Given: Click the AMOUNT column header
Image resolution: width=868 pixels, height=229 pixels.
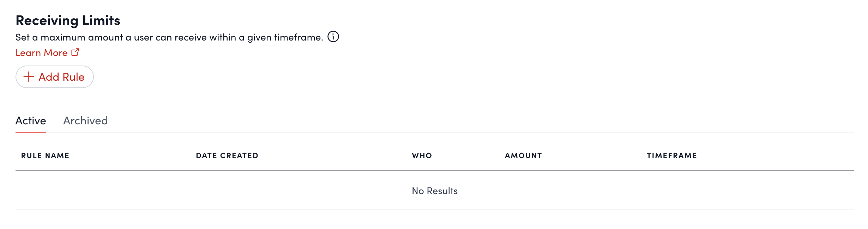Looking at the screenshot, I should point(523,156).
